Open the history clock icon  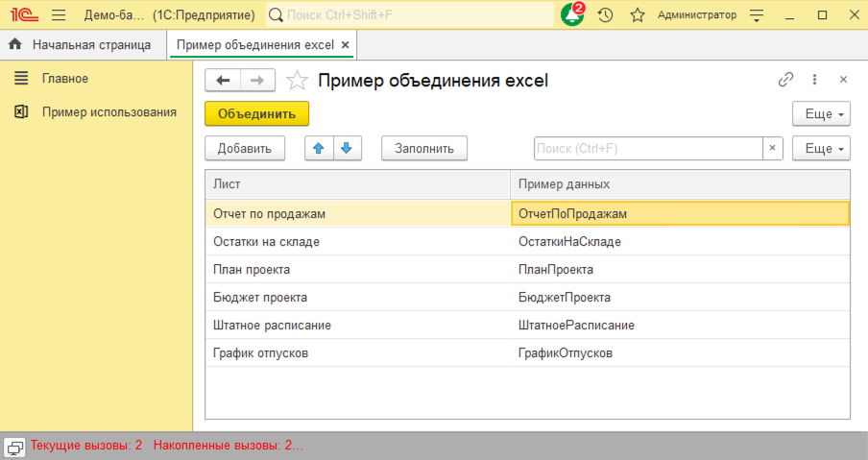(x=605, y=15)
